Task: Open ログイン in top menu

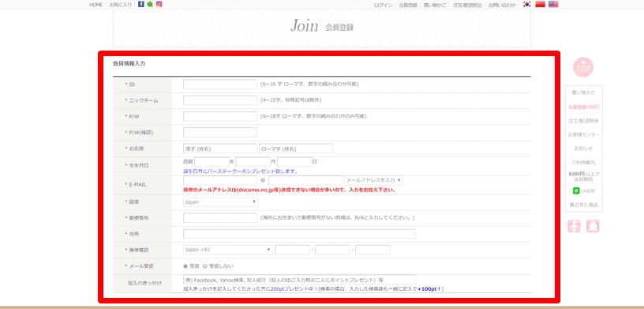Action: [383, 5]
